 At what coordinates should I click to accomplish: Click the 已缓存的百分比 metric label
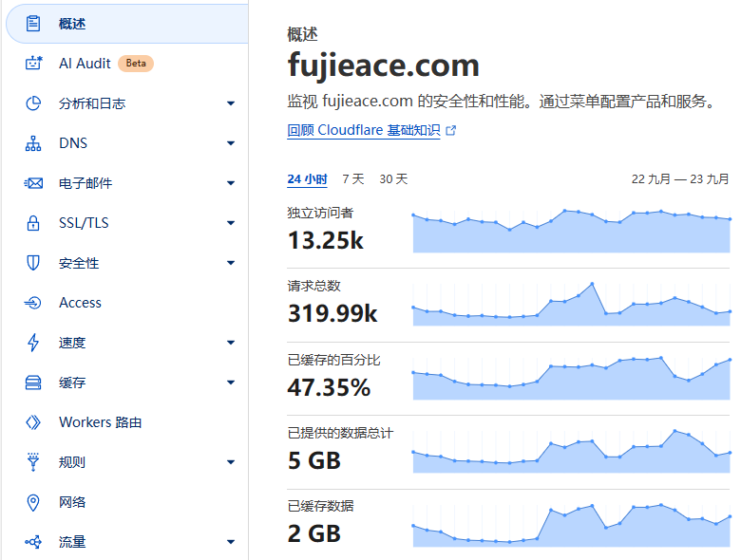pos(333,361)
